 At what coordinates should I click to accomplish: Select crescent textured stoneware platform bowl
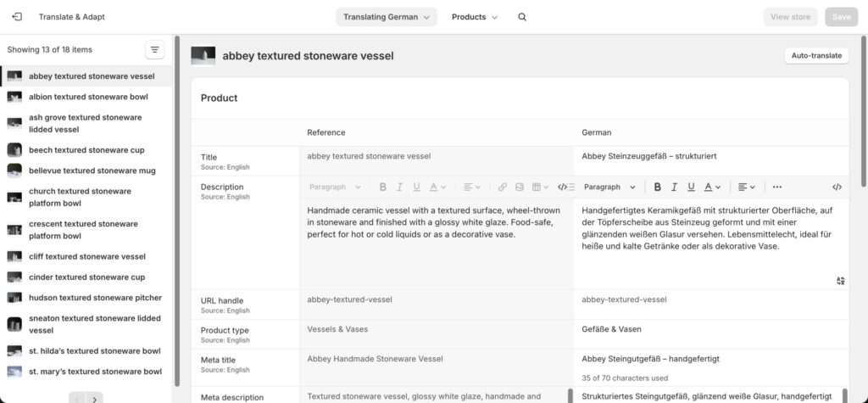point(86,230)
